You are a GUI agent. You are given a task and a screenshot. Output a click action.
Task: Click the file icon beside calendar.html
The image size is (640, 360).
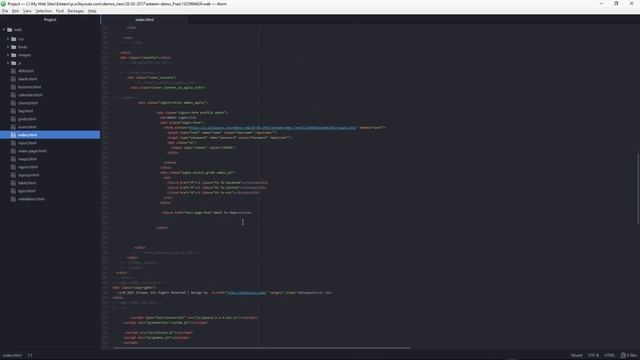click(x=13, y=95)
